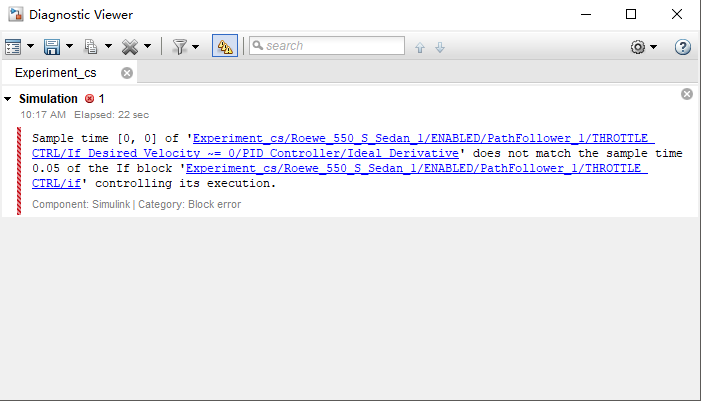Open the Copy options dropdown arrow
701x401 pixels.
pyautogui.click(x=108, y=46)
